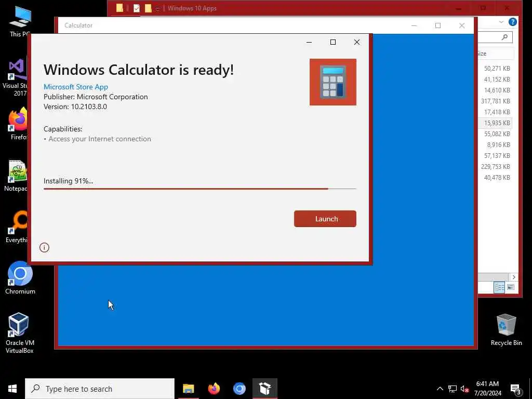Click the calculator app logo tile

[333, 82]
